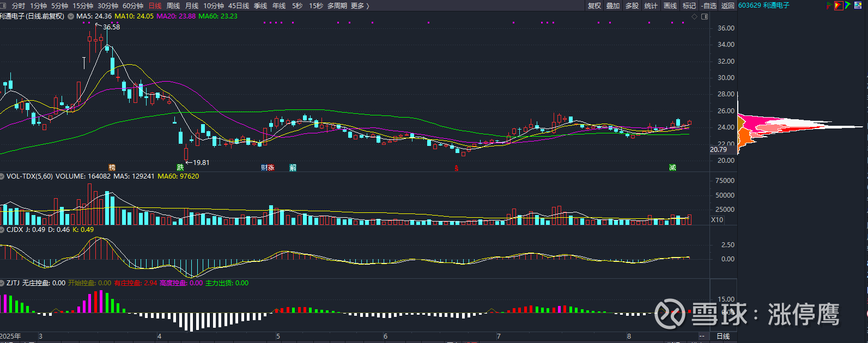Screen dimensions: 868x343
Task: Click the multicolor bar chart icon beside 利通电子
Action: 829,5
